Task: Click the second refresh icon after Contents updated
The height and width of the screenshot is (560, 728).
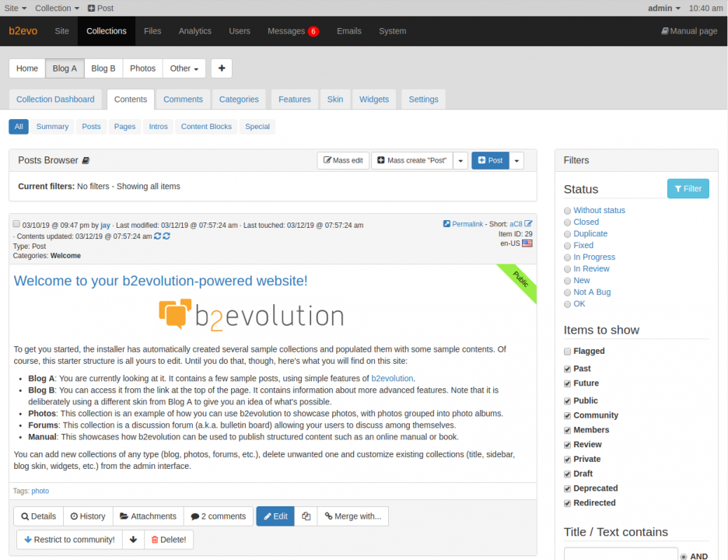Action: [x=166, y=236]
